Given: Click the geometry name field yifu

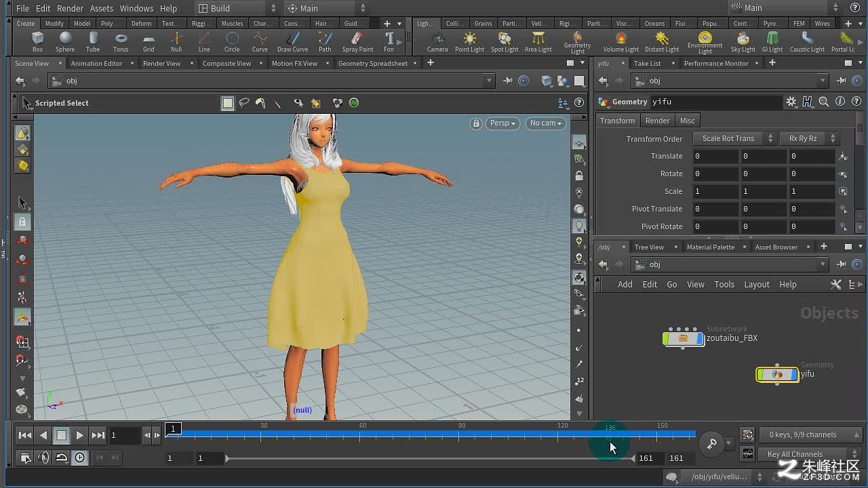Looking at the screenshot, I should (x=716, y=102).
